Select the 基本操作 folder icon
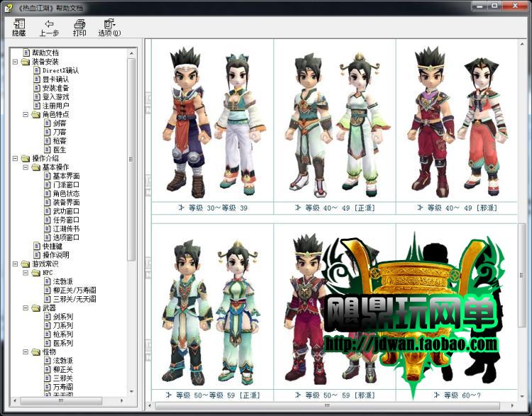This screenshot has width=532, height=416. [35, 167]
